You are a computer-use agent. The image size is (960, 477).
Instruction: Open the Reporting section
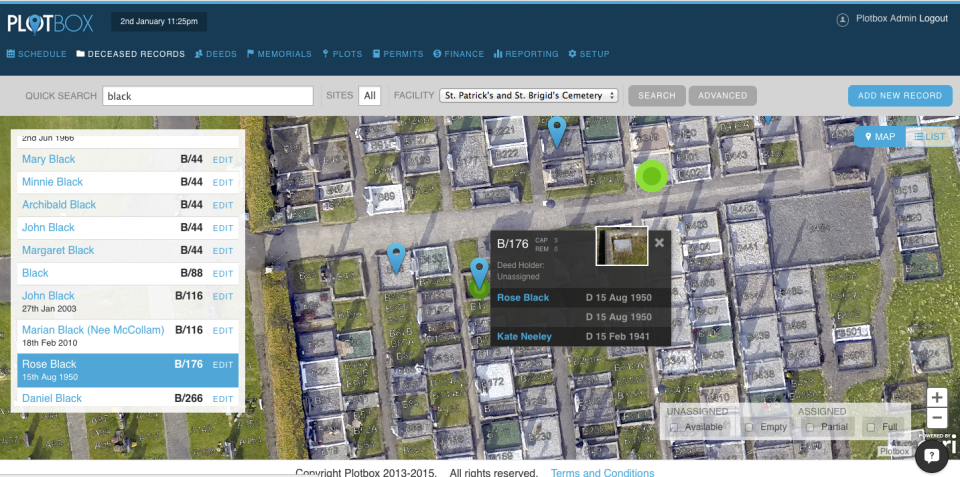click(526, 54)
